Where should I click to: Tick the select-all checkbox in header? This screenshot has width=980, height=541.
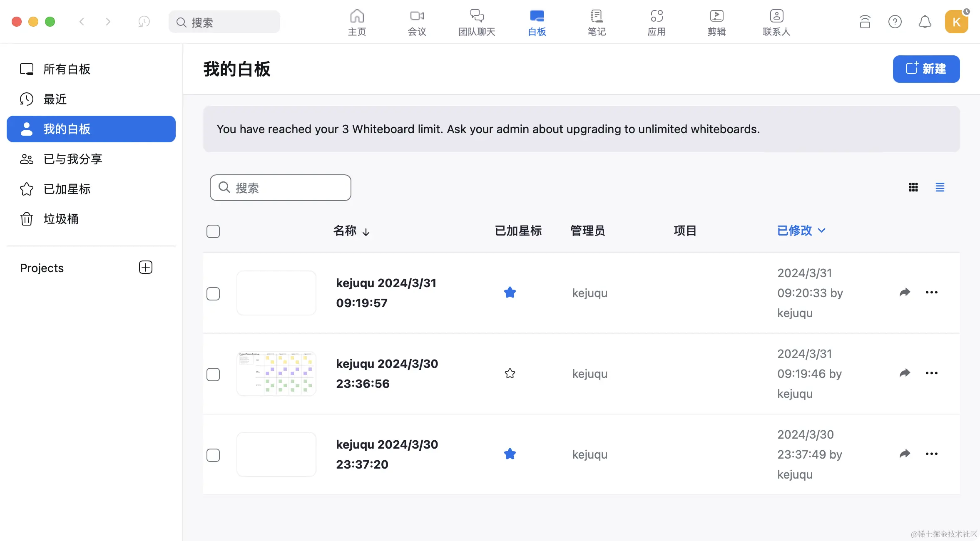click(213, 231)
